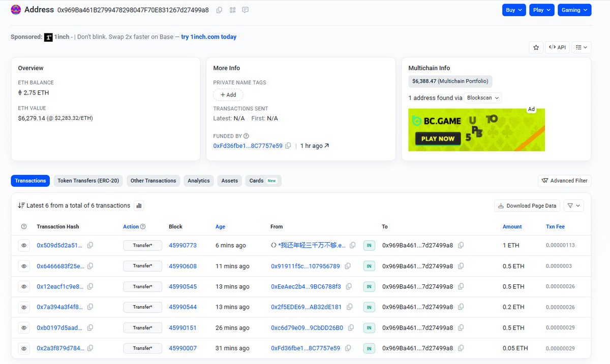Screen dimensions: 610x364
Task: Click the chart icon beside transactions count
Action: coord(139,206)
